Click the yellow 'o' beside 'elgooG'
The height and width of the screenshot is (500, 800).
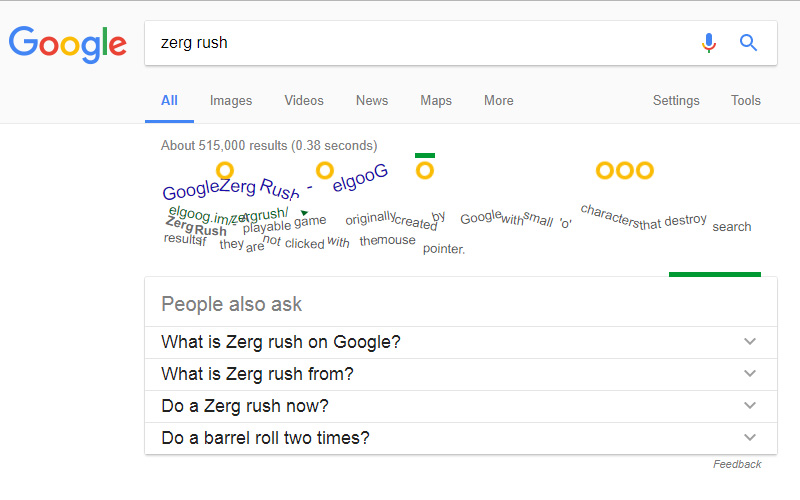click(325, 170)
